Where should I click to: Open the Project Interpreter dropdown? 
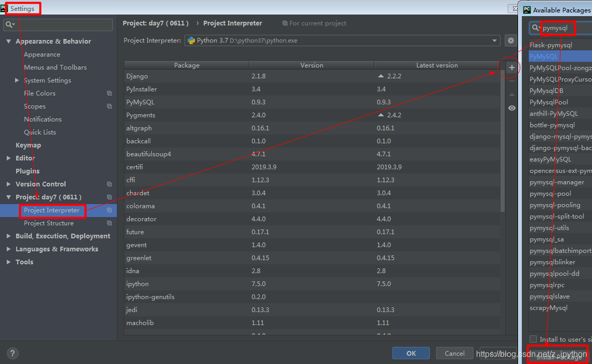click(494, 41)
